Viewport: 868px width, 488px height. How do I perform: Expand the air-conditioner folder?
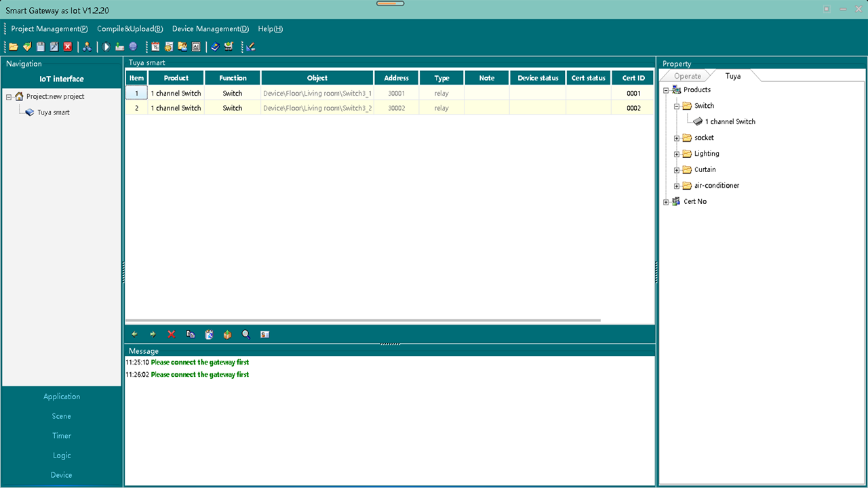click(677, 186)
